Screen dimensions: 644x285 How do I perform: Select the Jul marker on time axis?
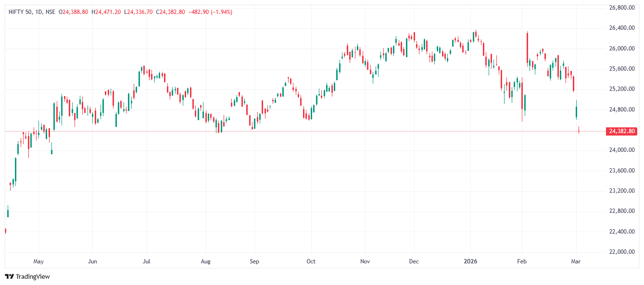pos(147,261)
